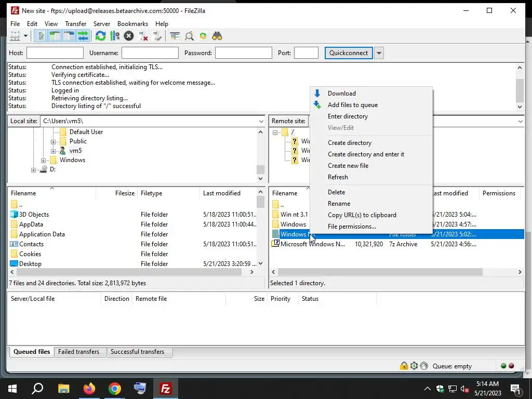This screenshot has height=399, width=532.
Task: Click the disconnect from server toolbar icon
Action: pyautogui.click(x=143, y=36)
